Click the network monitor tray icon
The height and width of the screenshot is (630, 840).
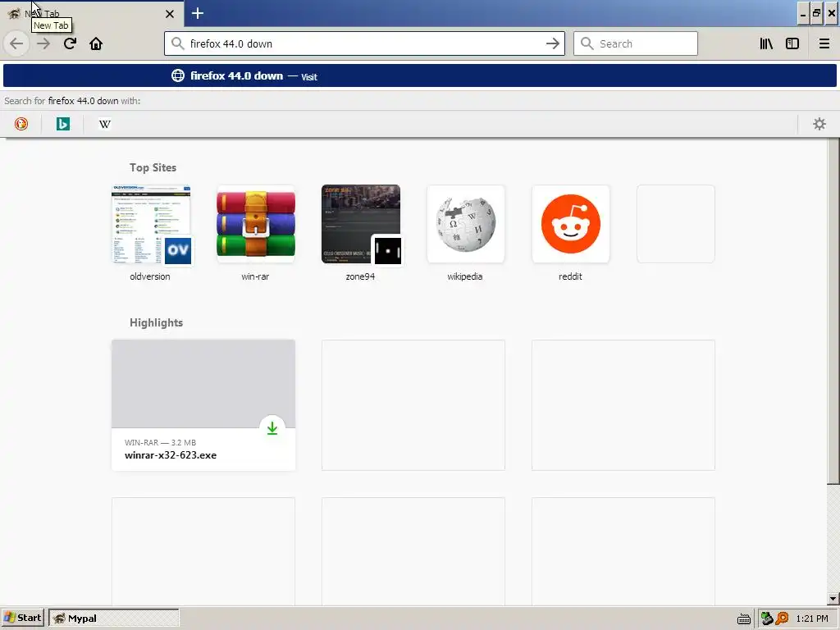pos(767,619)
